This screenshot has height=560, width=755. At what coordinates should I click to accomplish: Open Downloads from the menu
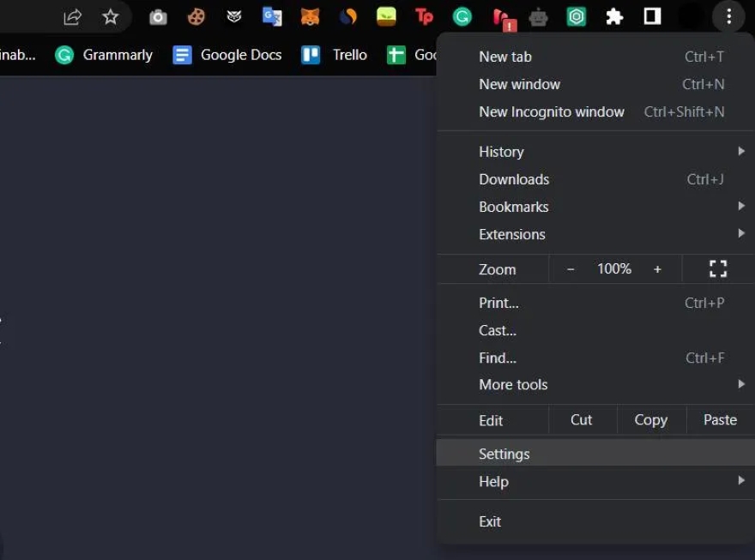[x=514, y=179]
